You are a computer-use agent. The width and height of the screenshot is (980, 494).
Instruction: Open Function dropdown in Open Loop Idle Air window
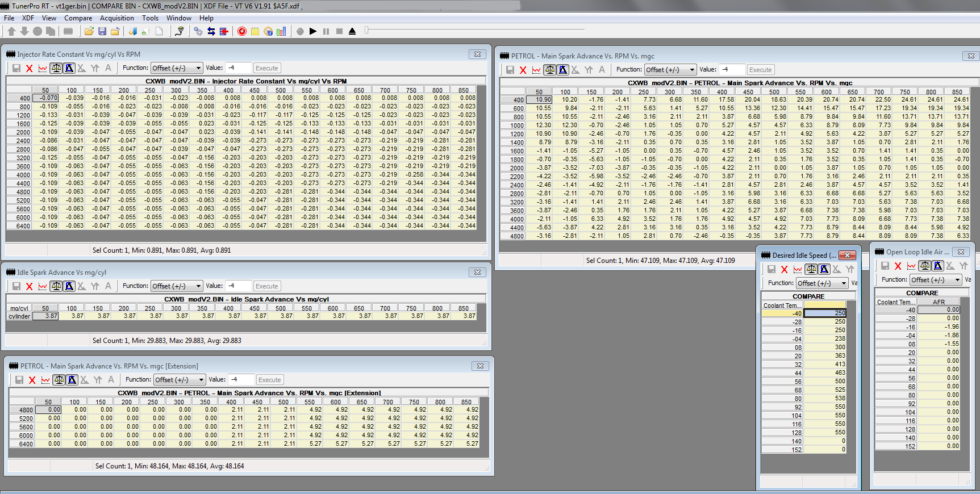(x=936, y=280)
